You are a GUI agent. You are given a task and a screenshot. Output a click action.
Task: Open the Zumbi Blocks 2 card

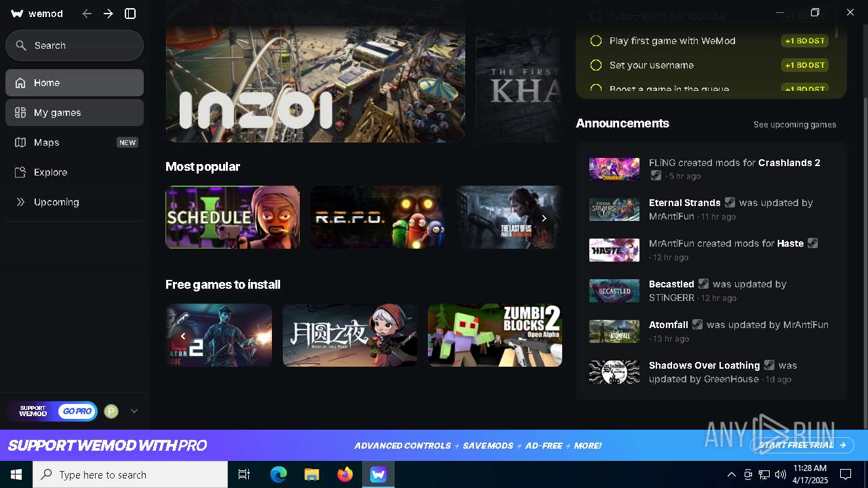(495, 335)
